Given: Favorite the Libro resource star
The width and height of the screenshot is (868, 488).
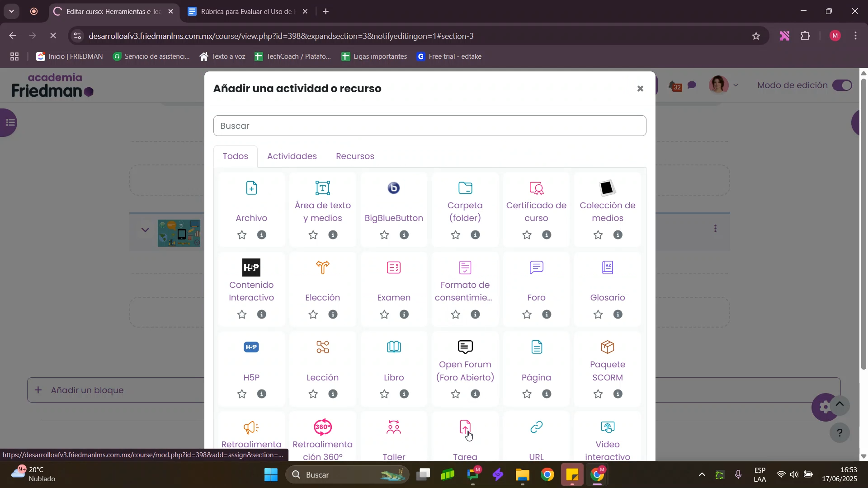Looking at the screenshot, I should click(x=384, y=394).
